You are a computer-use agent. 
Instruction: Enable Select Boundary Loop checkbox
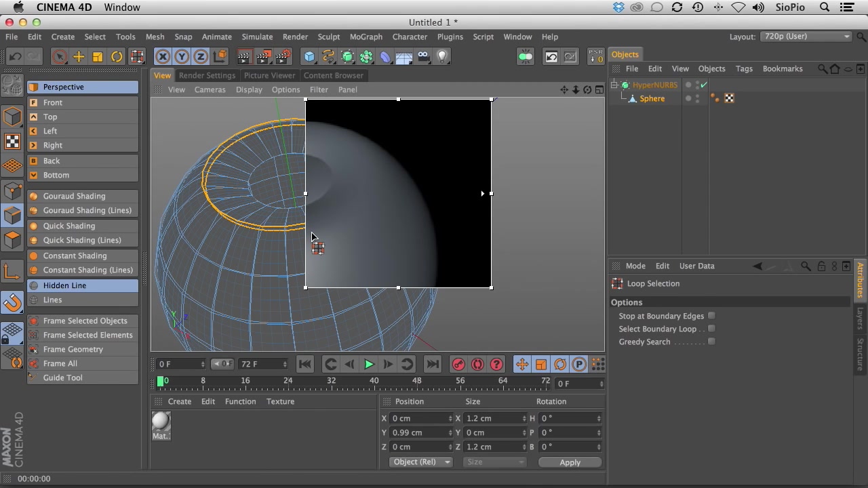tap(711, 329)
